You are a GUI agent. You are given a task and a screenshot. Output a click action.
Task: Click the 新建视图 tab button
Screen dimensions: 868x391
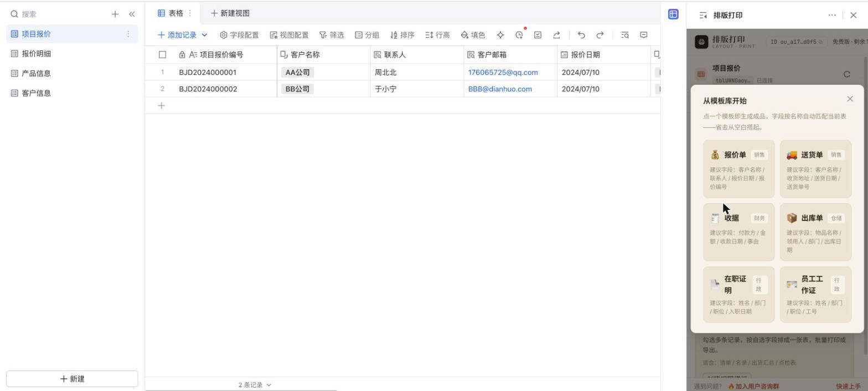point(230,13)
